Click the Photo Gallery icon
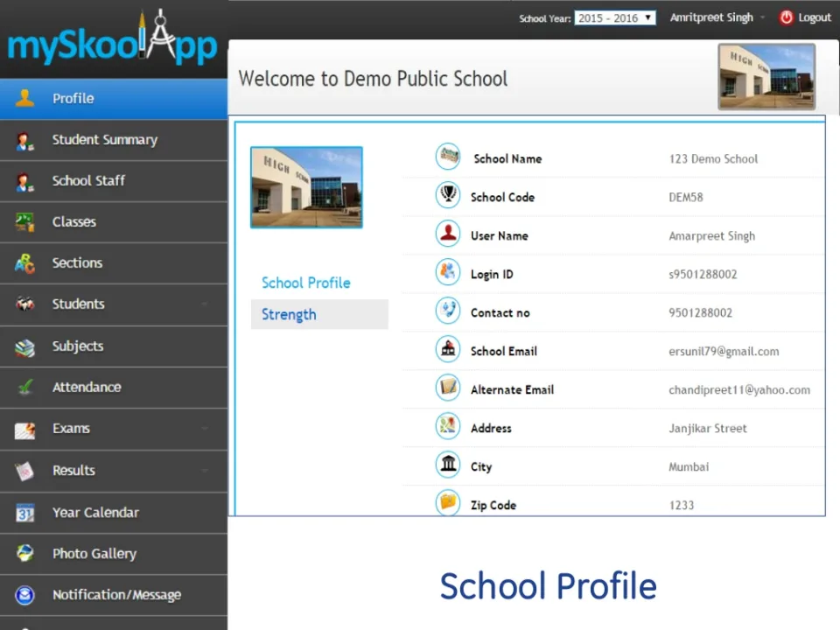840x630 pixels. pos(24,553)
